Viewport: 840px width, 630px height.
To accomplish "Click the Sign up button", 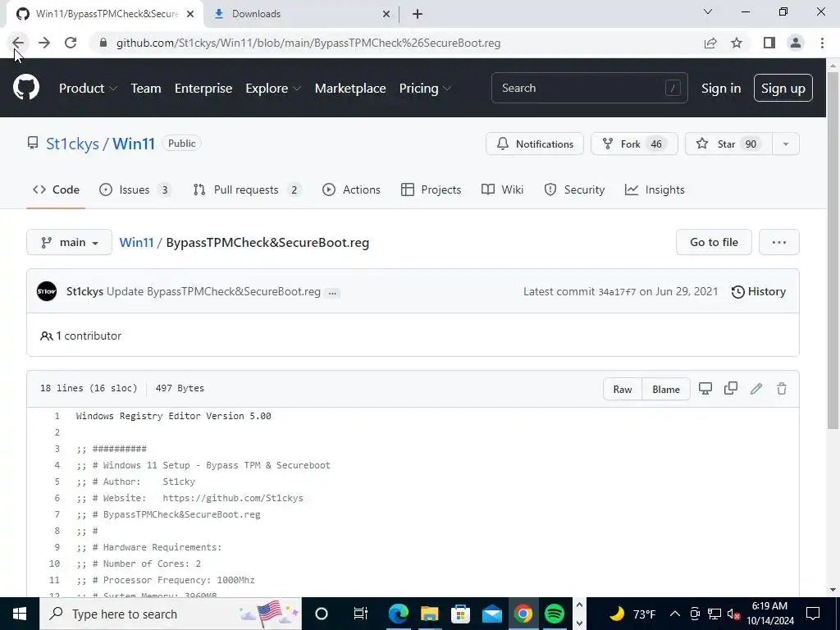I will click(x=783, y=89).
